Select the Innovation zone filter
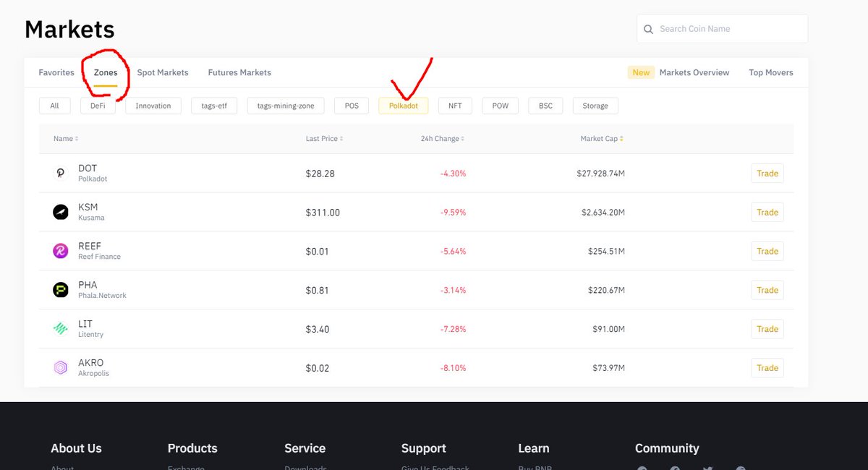 point(153,106)
